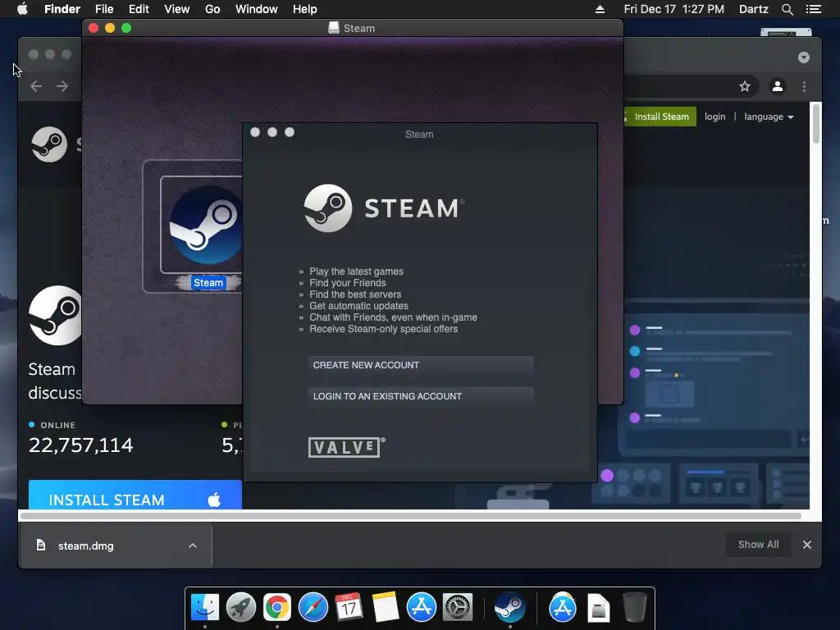Open the Notification Center list icon
This screenshot has height=630, width=840.
(813, 9)
